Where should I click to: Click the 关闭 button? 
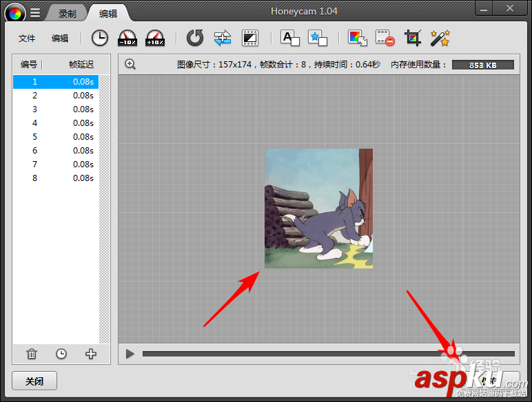(x=34, y=381)
